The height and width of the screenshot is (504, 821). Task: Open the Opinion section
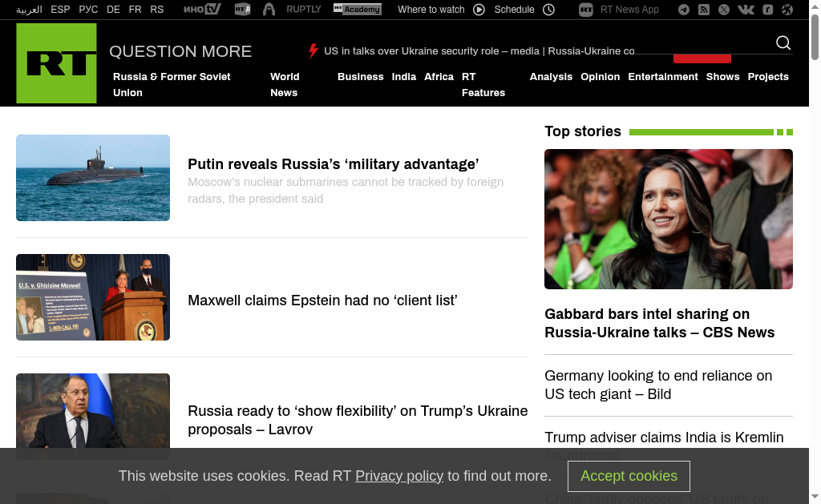tap(600, 76)
